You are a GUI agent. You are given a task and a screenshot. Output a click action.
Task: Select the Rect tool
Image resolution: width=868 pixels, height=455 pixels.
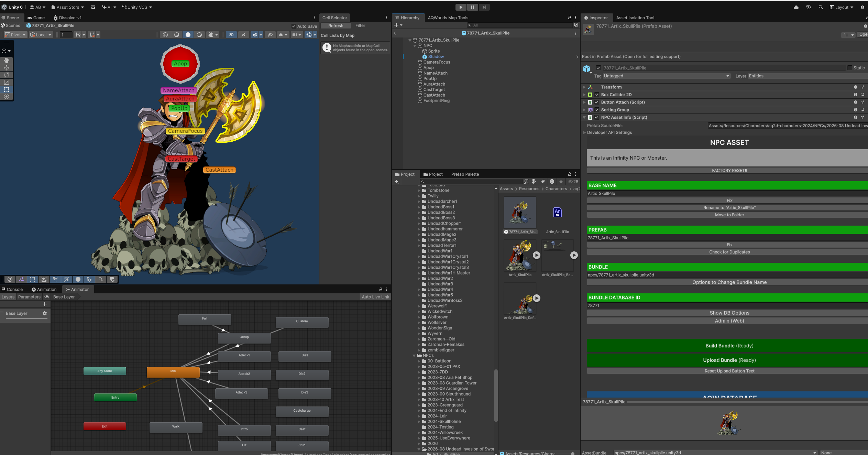pos(7,89)
